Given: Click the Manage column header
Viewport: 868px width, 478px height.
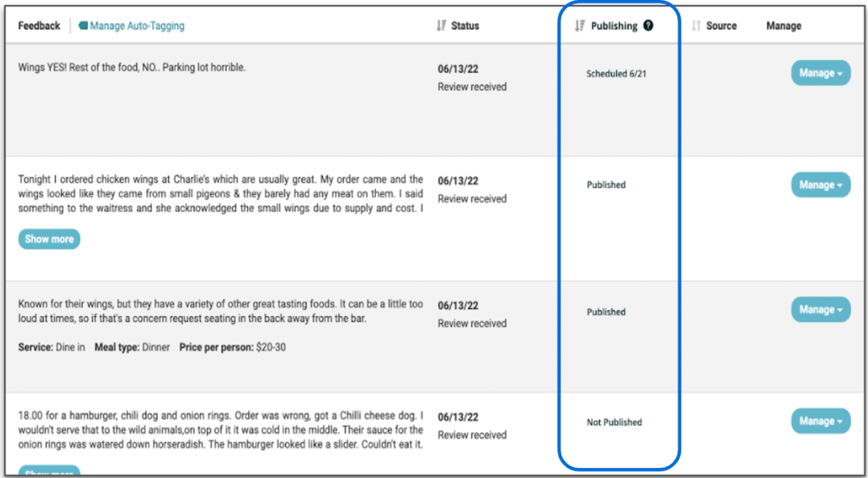Looking at the screenshot, I should pos(784,26).
